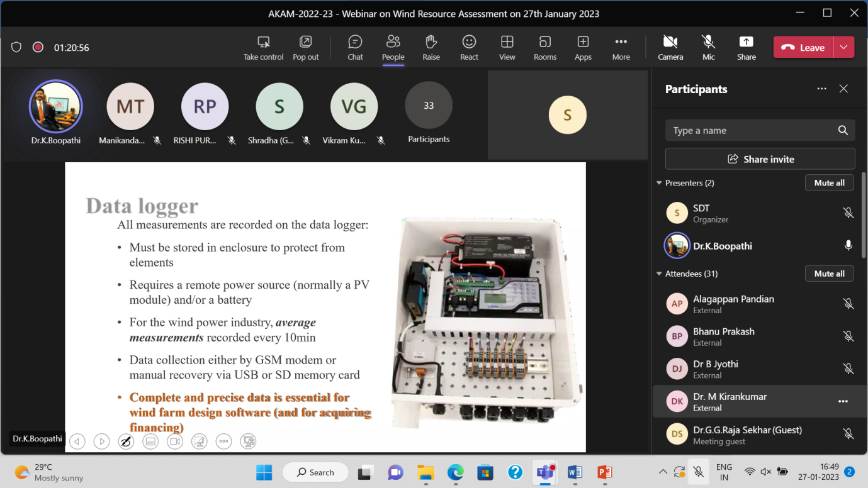The height and width of the screenshot is (488, 868).
Task: Open the React emoji menu
Action: coord(469,47)
